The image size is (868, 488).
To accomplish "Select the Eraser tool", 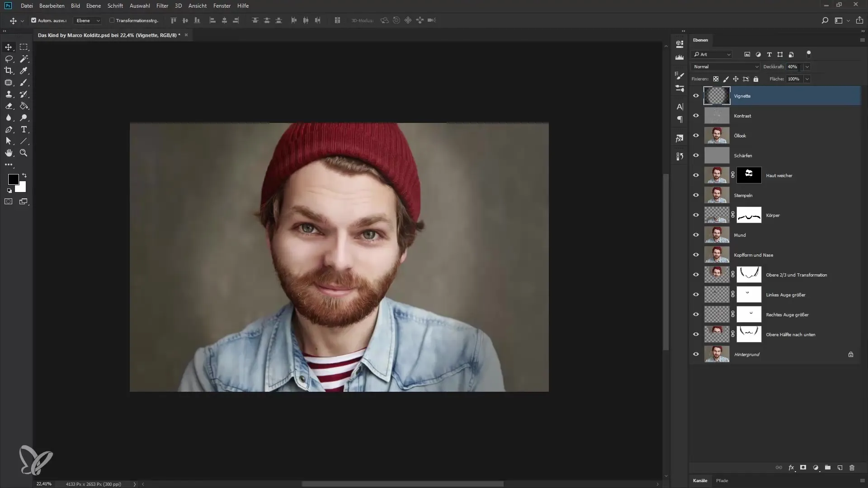I will coord(9,106).
